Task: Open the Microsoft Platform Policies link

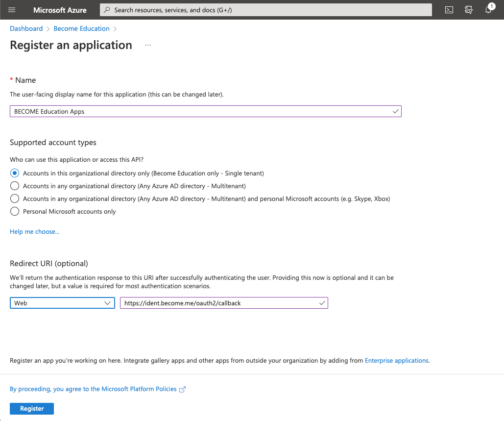Action: coord(93,389)
